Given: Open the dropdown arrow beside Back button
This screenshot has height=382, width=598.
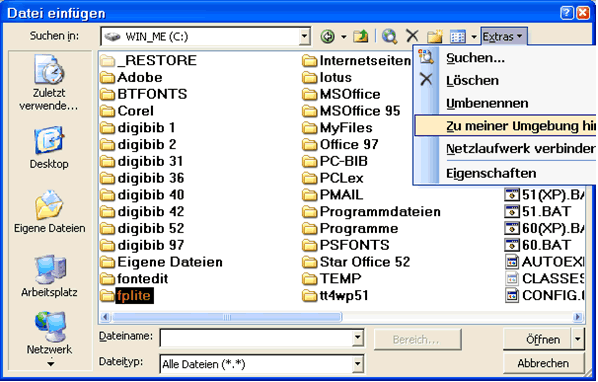Looking at the screenshot, I should click(x=344, y=37).
